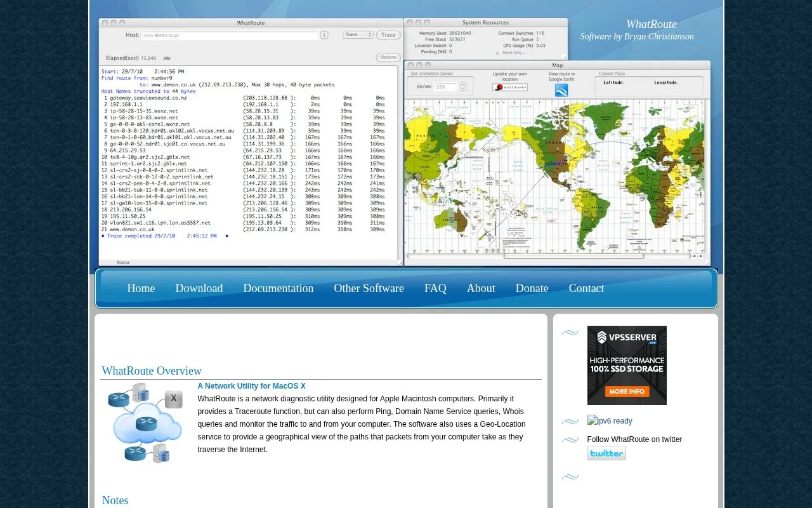The height and width of the screenshot is (508, 812).
Task: Click the 'Software by Bryan Christianson' tagline
Action: tap(637, 37)
